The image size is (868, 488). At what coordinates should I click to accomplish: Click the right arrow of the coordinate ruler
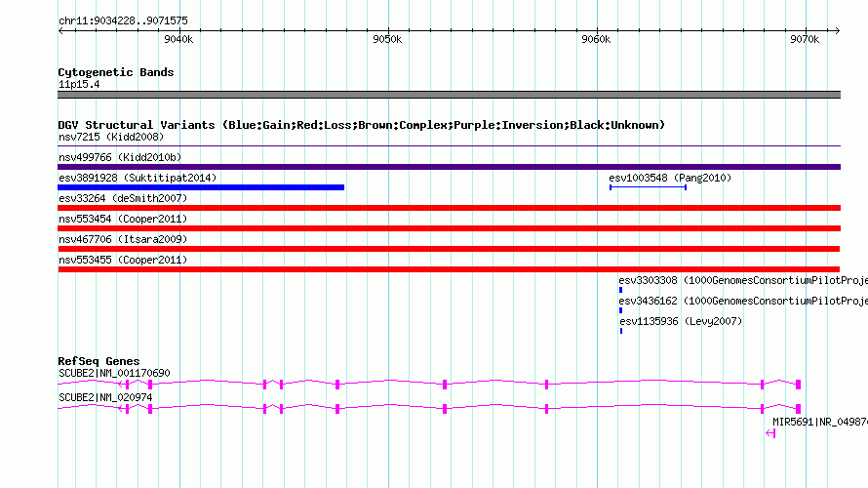coord(837,31)
